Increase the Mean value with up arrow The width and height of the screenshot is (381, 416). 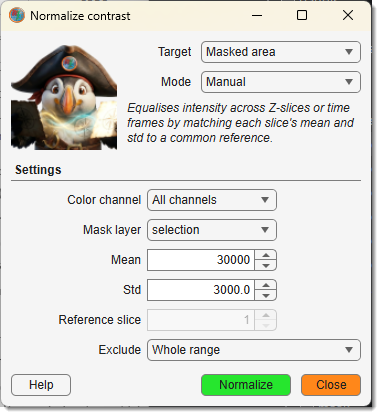(x=266, y=255)
